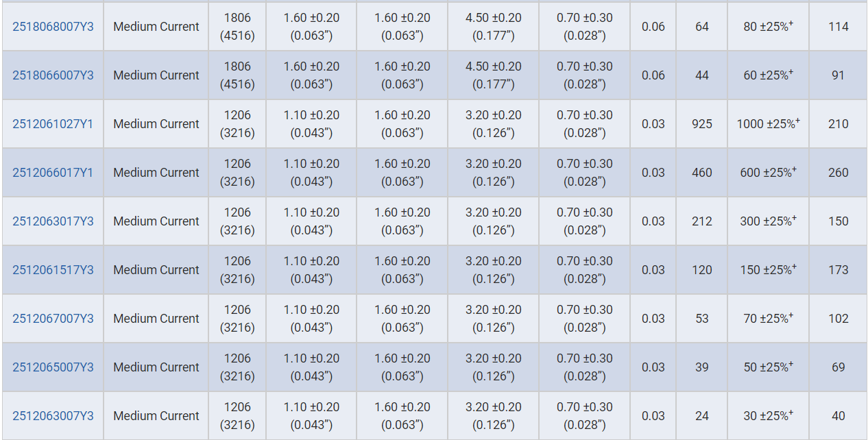Click the cell showing value 260
Screen dimensions: 868x440
point(838,173)
